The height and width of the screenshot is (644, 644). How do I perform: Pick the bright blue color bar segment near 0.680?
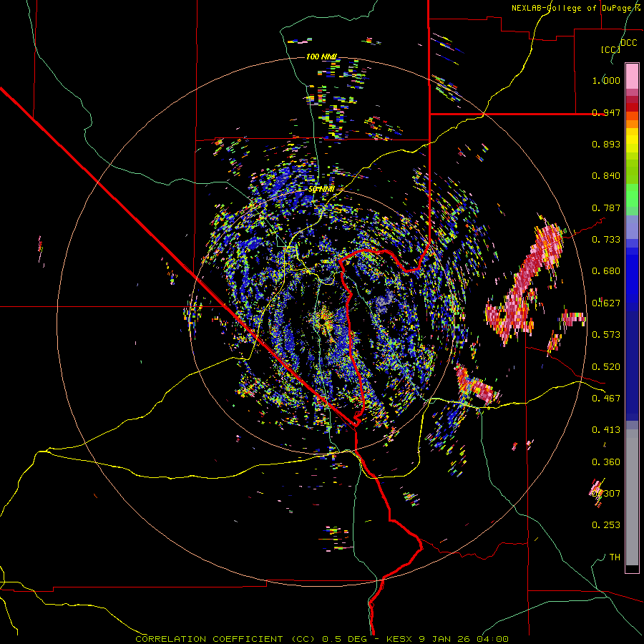[x=632, y=275]
